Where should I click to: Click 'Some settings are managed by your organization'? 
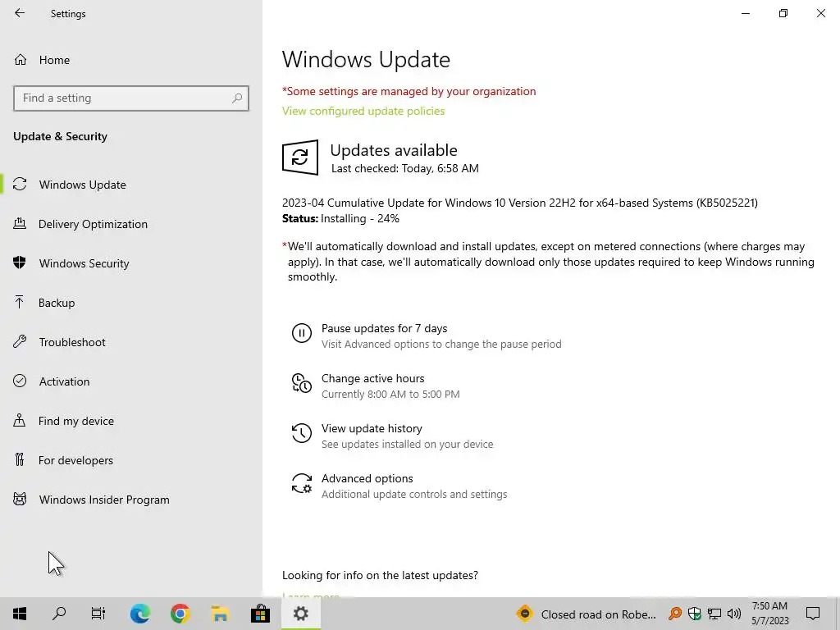coord(409,91)
